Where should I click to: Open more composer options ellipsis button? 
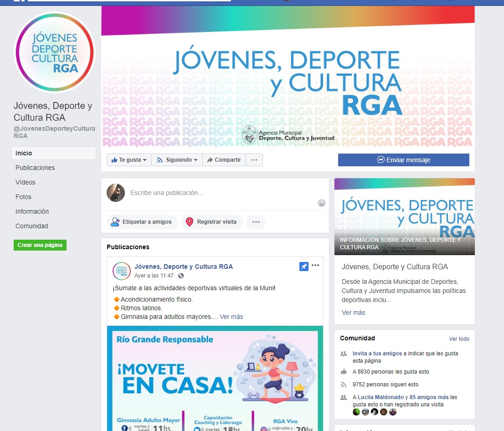[256, 222]
